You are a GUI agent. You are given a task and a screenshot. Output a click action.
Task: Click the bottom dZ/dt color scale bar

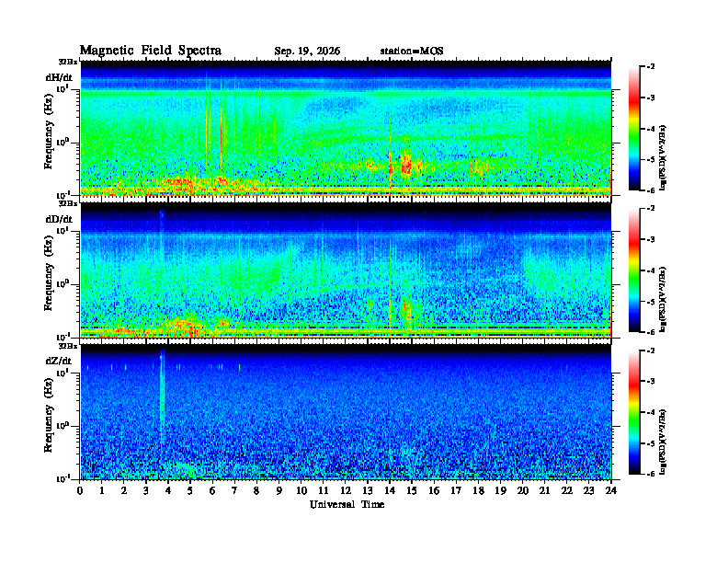633,412
